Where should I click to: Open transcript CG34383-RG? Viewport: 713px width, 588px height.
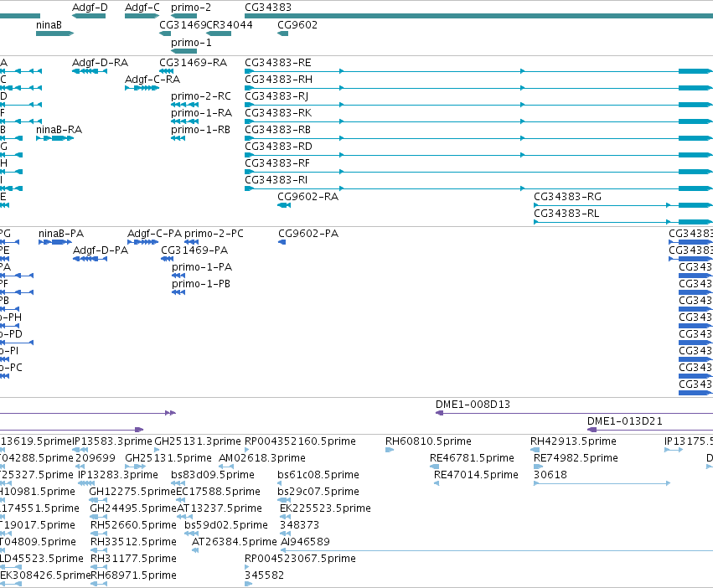(567, 198)
